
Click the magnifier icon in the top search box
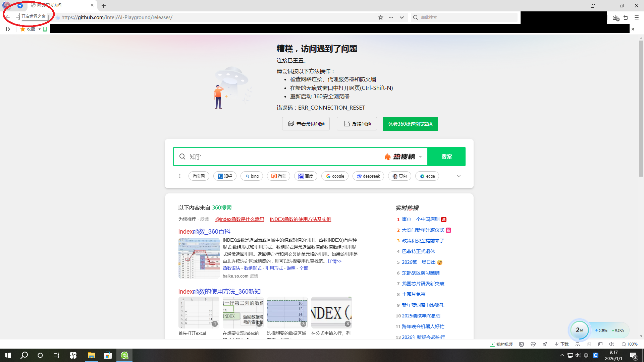tap(416, 17)
